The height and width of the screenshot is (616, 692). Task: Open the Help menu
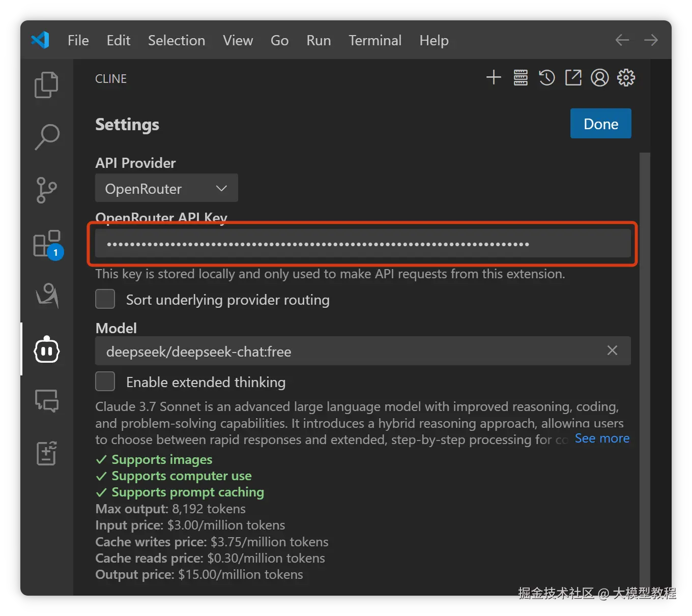[x=434, y=40]
